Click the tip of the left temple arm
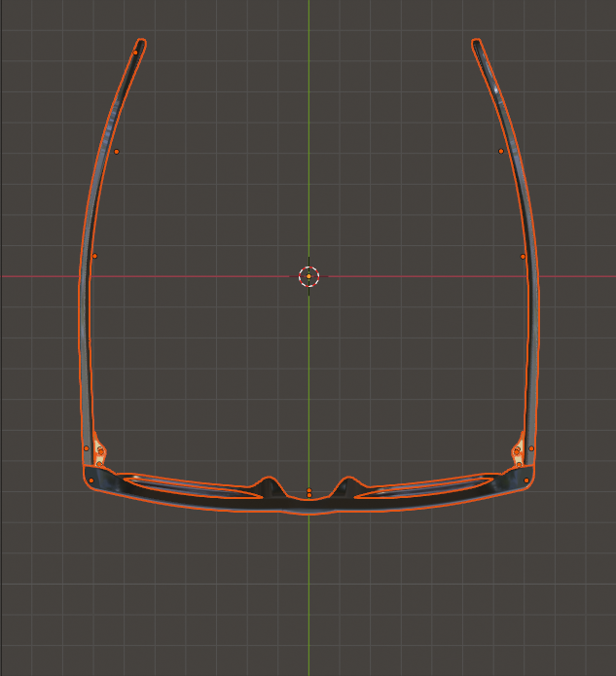Screen dimensions: 616x676 (x=140, y=44)
